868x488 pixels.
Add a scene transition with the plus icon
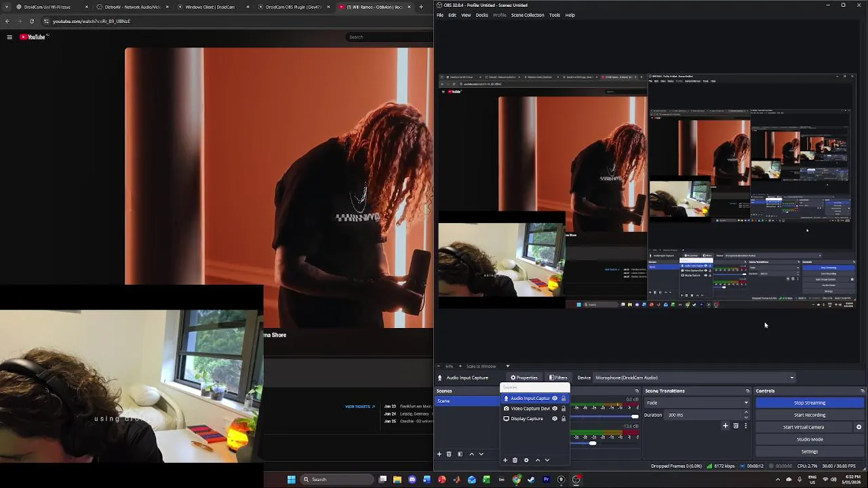click(x=725, y=426)
